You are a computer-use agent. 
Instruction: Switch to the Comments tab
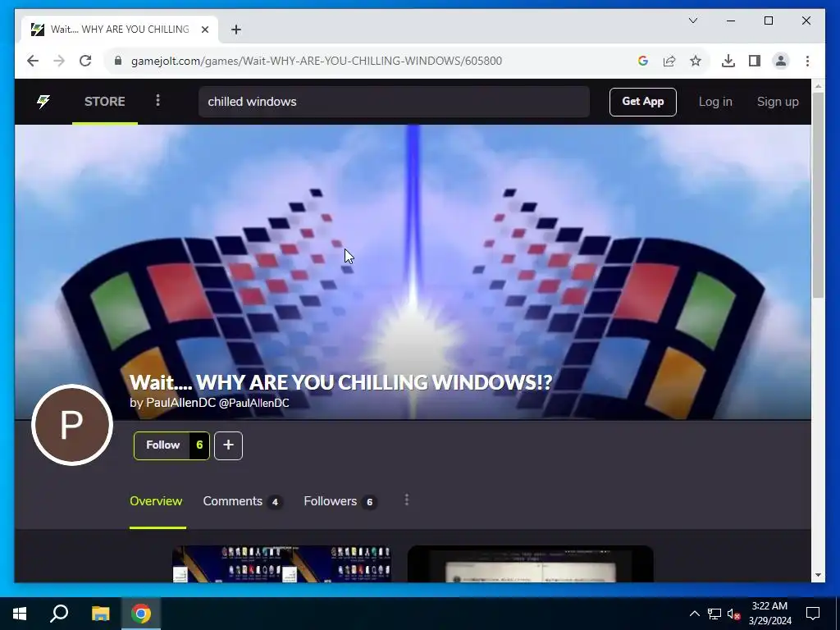coord(243,501)
